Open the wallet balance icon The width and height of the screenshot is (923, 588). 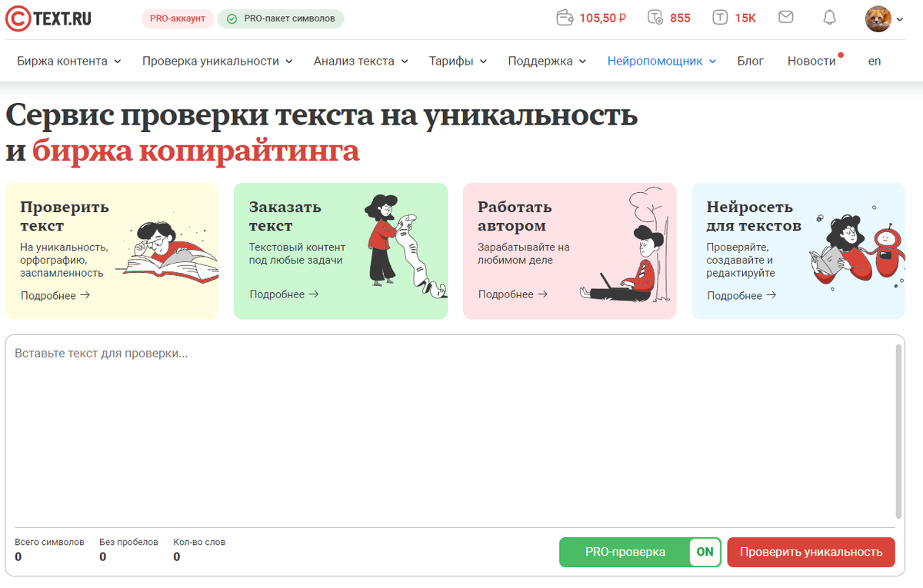click(565, 18)
